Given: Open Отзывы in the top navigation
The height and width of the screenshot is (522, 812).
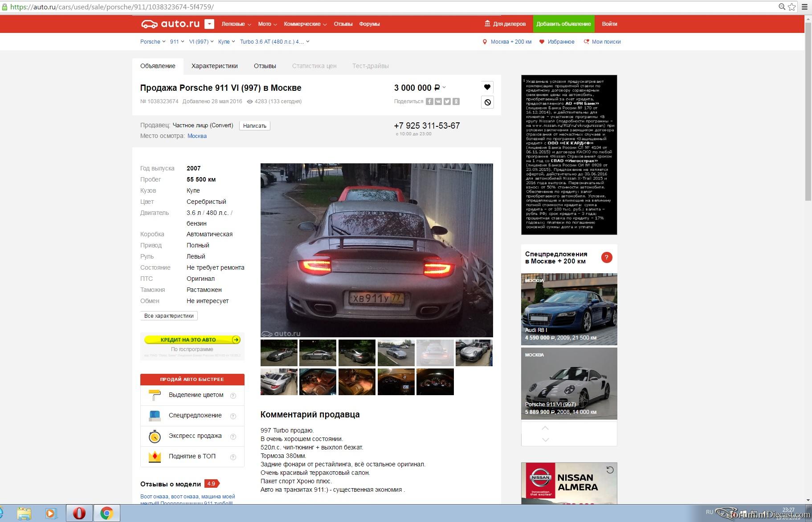Looking at the screenshot, I should tap(343, 24).
